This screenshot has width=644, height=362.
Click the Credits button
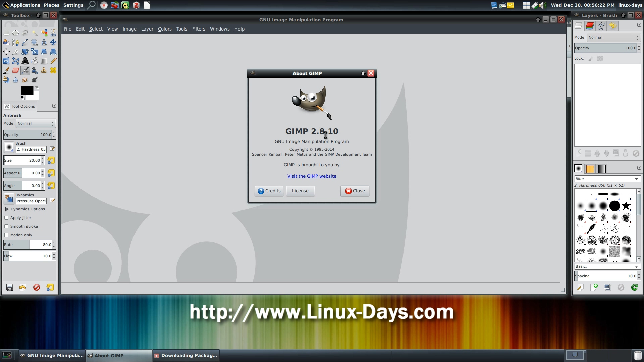[x=269, y=191]
